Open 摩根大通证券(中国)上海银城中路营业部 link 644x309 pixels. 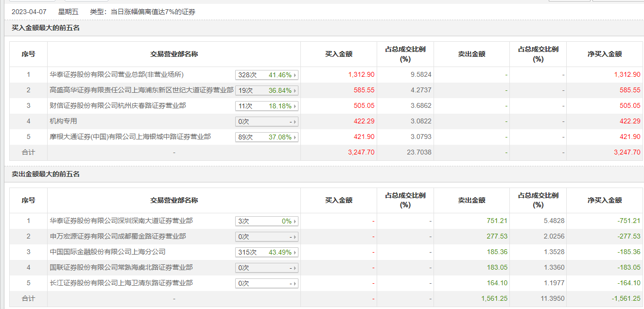130,137
